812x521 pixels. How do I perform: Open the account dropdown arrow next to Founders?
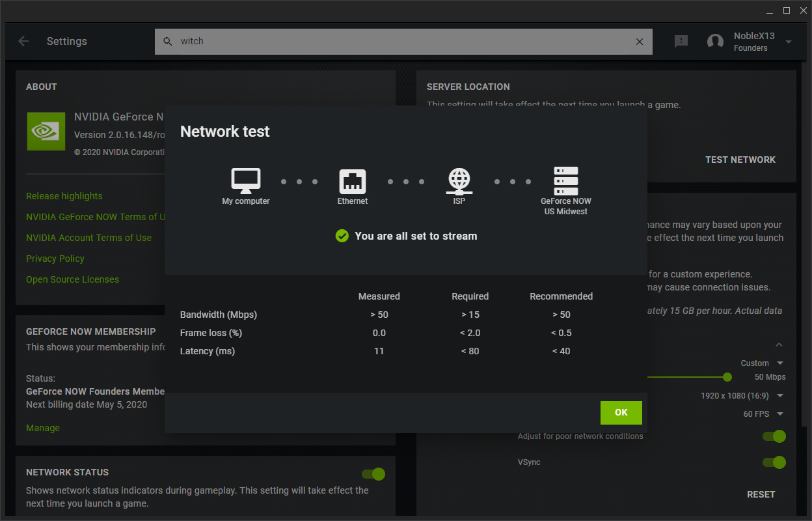tap(789, 42)
